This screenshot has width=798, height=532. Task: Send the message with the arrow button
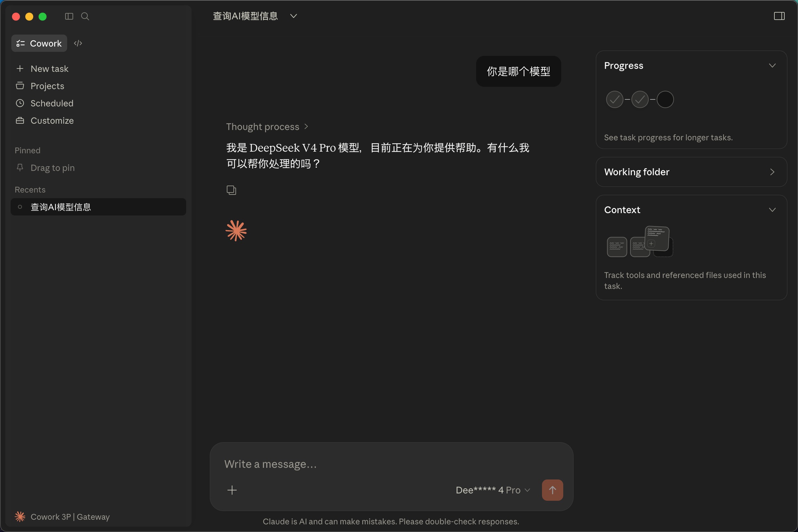[552, 490]
